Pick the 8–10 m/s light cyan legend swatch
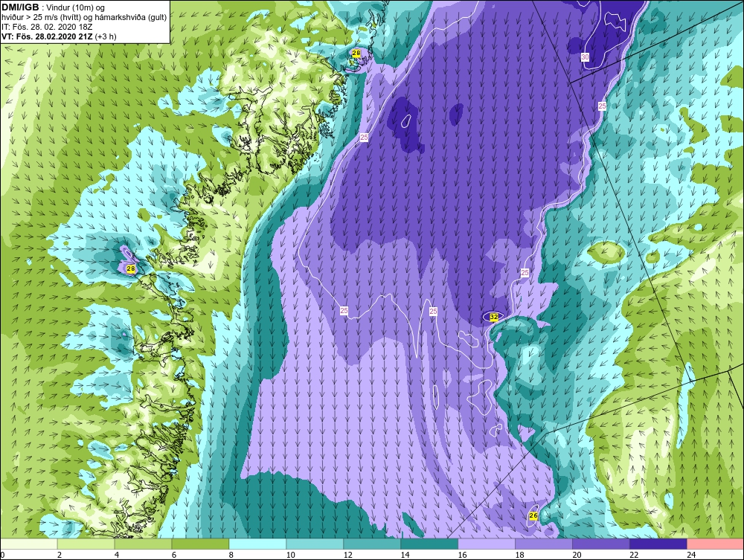744x560 pixels. [x=257, y=544]
